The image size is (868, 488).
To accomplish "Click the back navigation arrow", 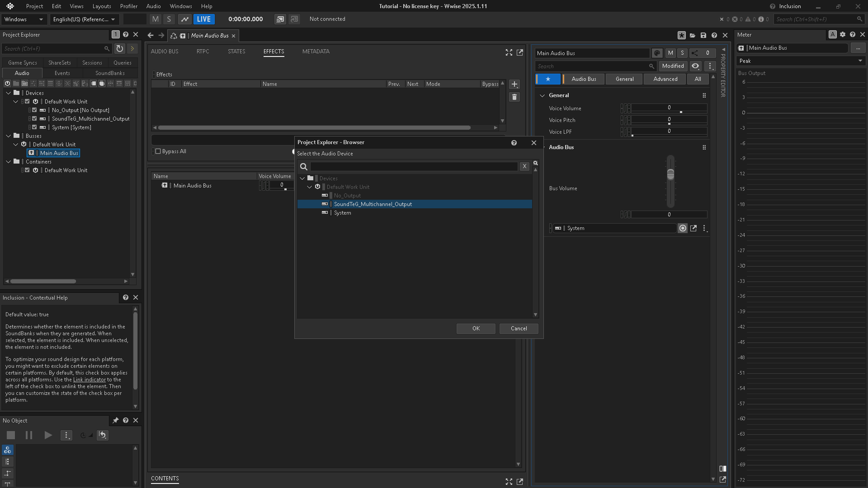I will click(151, 35).
